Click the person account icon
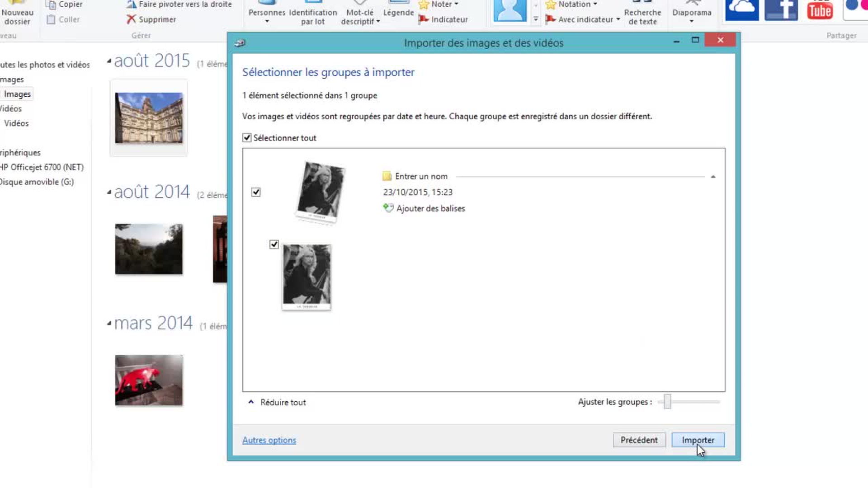868x488 pixels. [510, 11]
